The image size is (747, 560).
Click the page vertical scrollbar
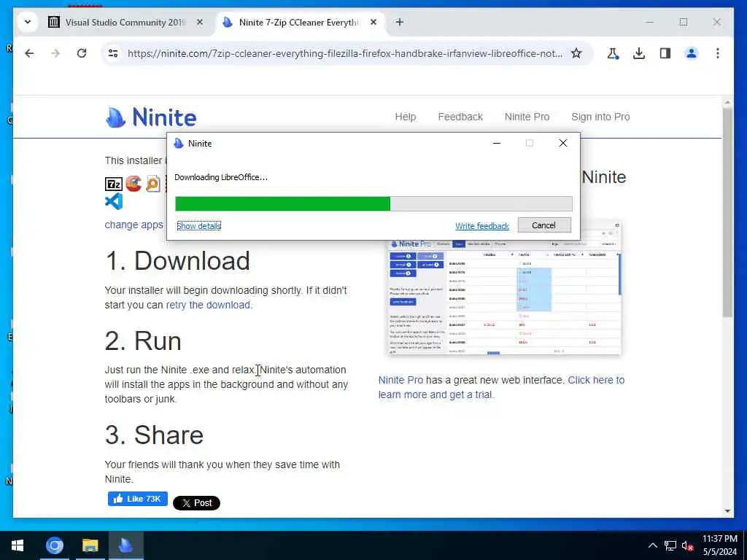727,213
